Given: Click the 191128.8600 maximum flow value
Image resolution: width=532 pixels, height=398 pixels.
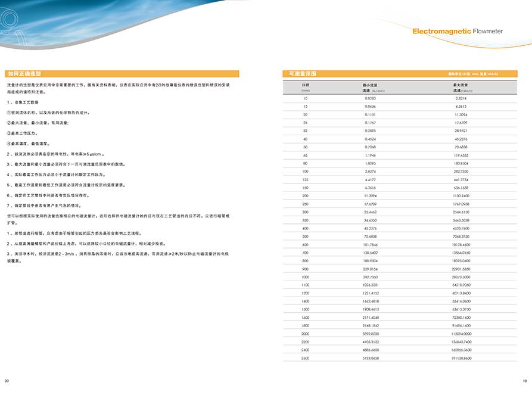Looking at the screenshot, I should pyautogui.click(x=461, y=359).
